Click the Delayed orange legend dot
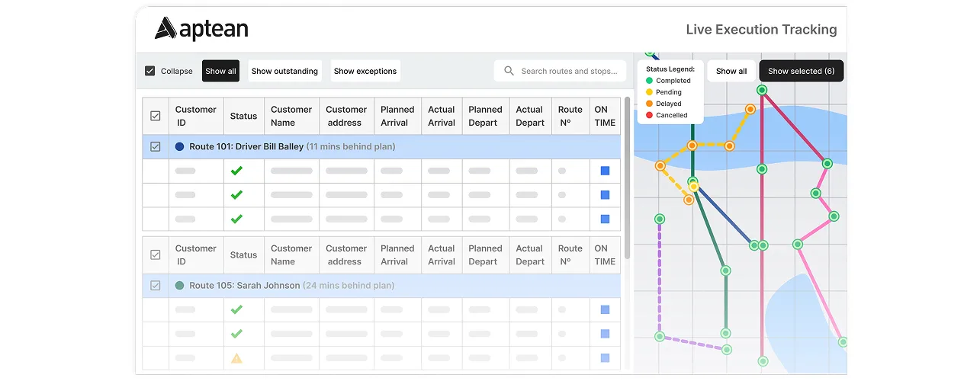Viewport: 980px width, 381px height. [649, 104]
